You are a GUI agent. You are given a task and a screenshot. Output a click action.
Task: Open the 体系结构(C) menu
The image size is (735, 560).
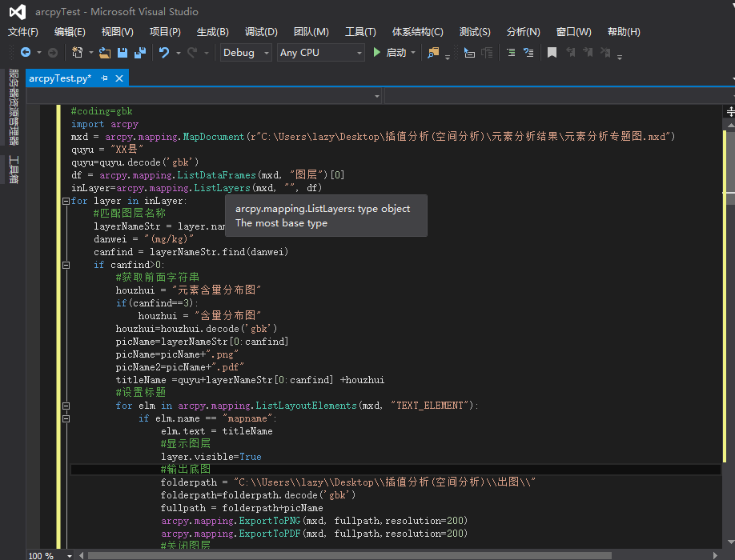pyautogui.click(x=418, y=32)
